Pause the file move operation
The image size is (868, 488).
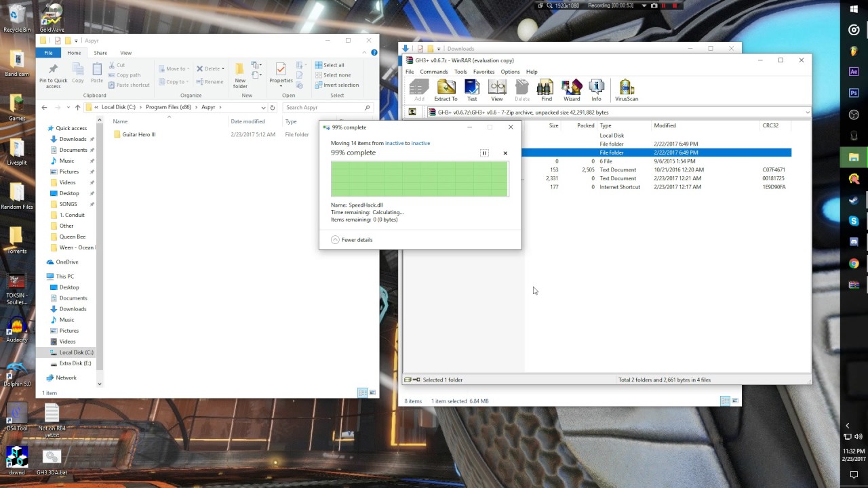pos(484,153)
